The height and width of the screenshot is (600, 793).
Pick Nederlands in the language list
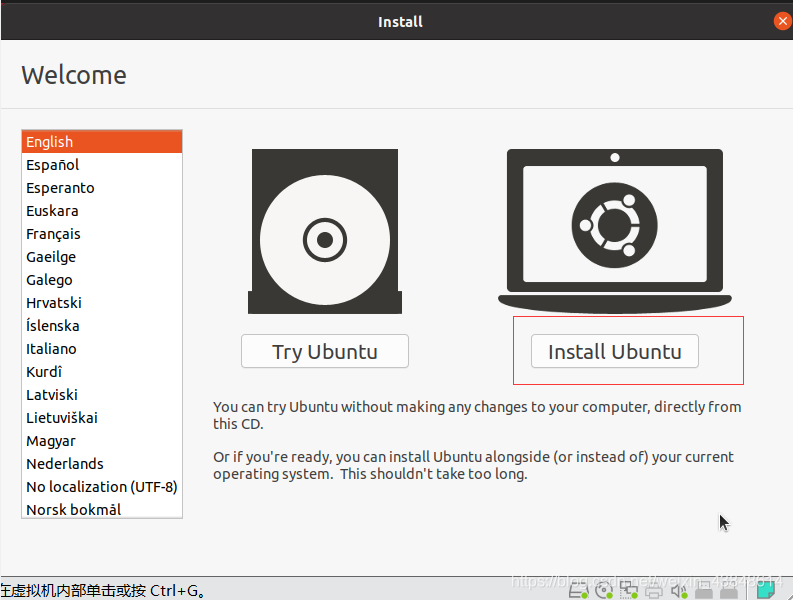102,464
